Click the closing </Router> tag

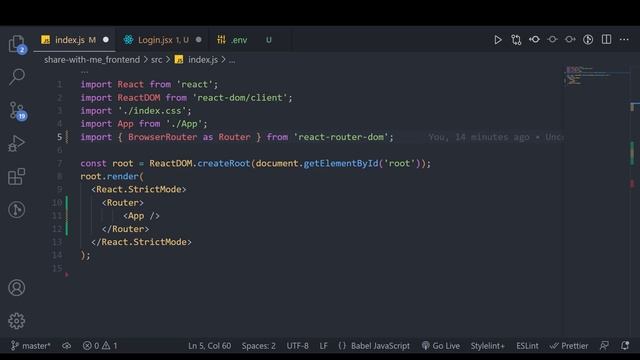pyautogui.click(x=125, y=229)
